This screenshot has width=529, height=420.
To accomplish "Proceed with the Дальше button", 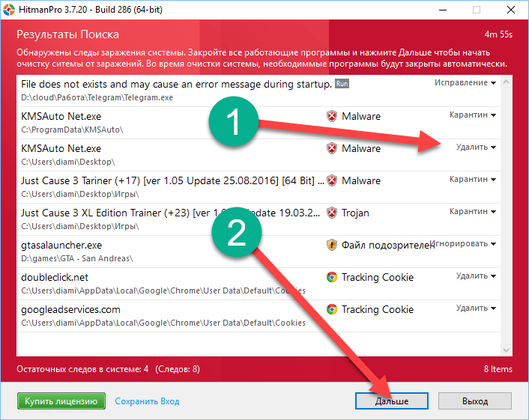I will tap(392, 401).
